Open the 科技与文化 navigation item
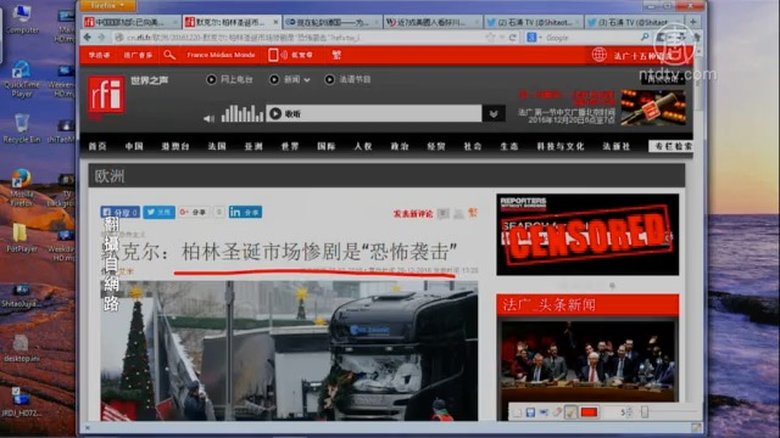This screenshot has height=438, width=780. pos(560,146)
